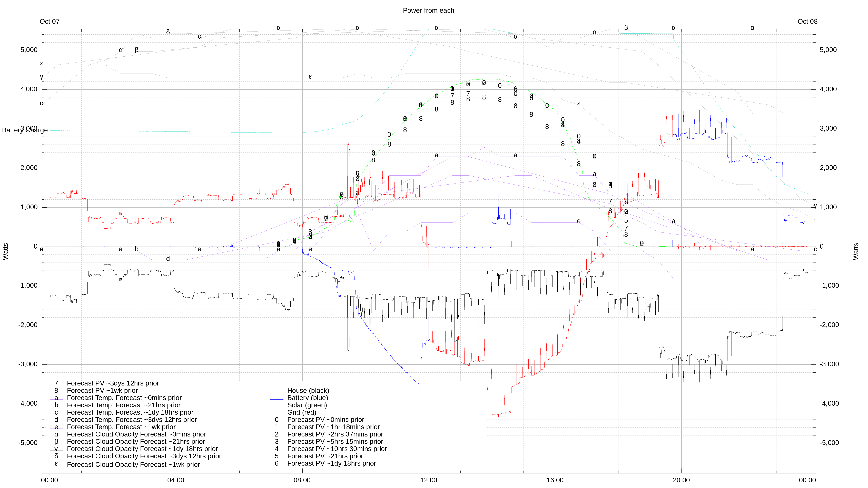Click the left -3,000 y-axis label
The image size is (868, 488).
pyautogui.click(x=28, y=364)
